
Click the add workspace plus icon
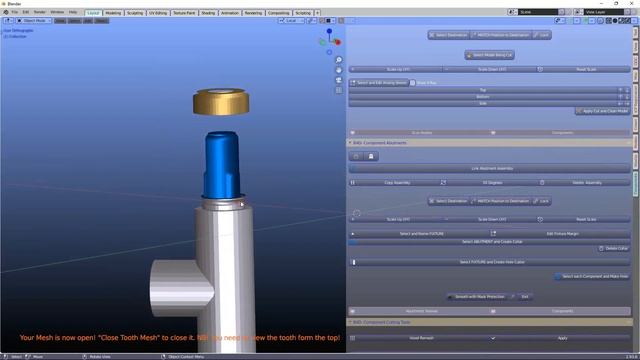click(317, 13)
